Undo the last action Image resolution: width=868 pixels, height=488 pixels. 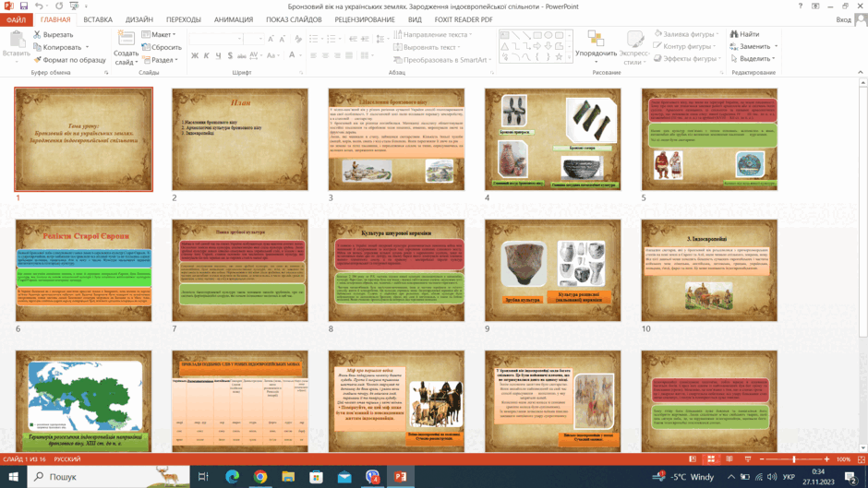pyautogui.click(x=38, y=6)
